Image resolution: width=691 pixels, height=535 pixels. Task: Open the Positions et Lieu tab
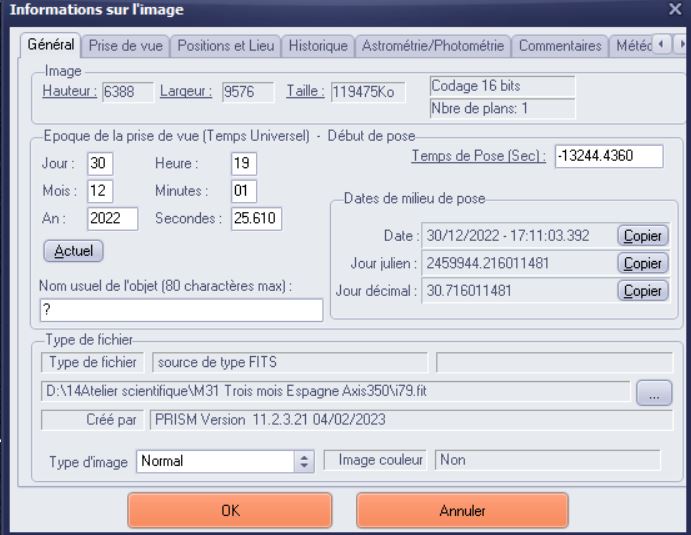coord(227,46)
